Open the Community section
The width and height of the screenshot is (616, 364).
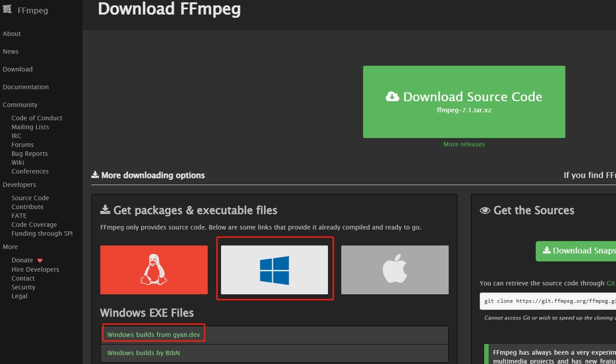(x=20, y=105)
